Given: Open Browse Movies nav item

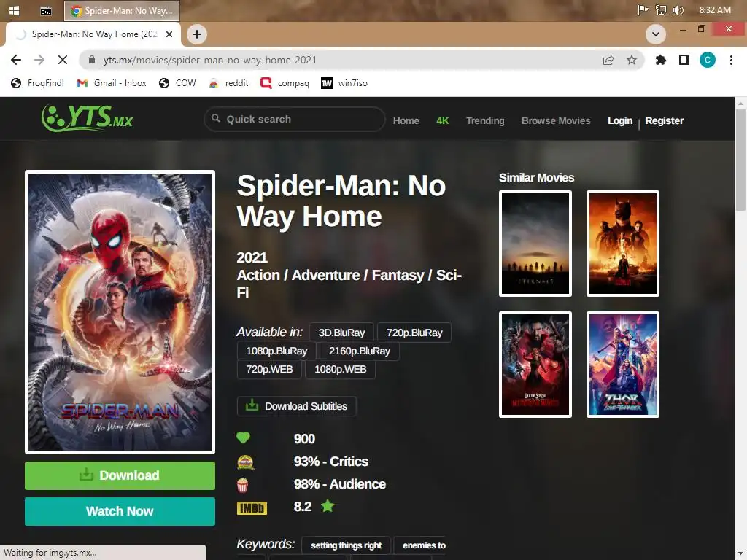Looking at the screenshot, I should (556, 120).
